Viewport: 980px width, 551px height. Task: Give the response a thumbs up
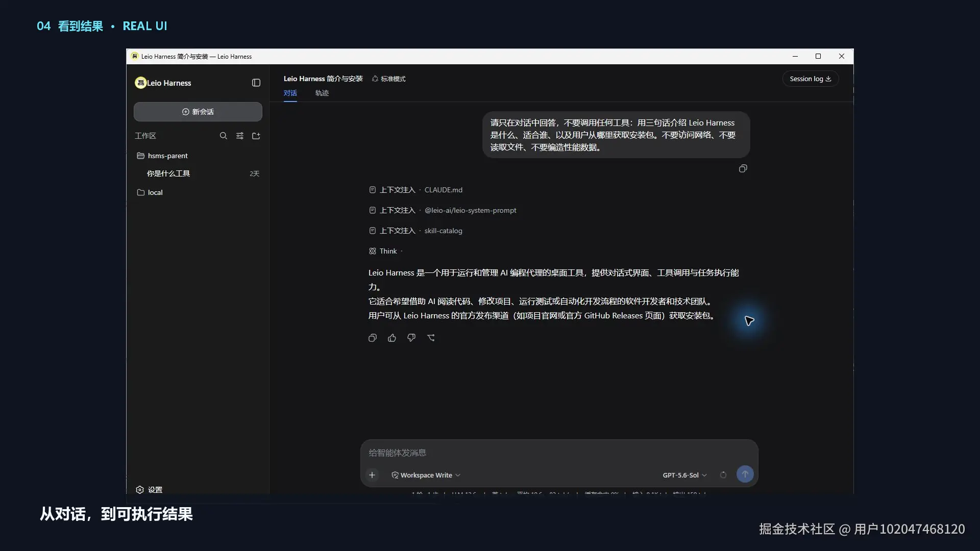(x=392, y=338)
